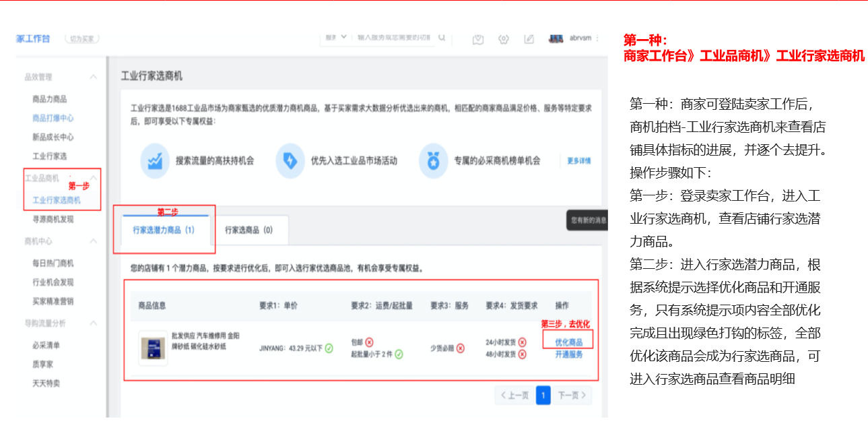The height and width of the screenshot is (438, 868).
Task: Click the sandpaper product thumbnail
Action: (x=154, y=348)
